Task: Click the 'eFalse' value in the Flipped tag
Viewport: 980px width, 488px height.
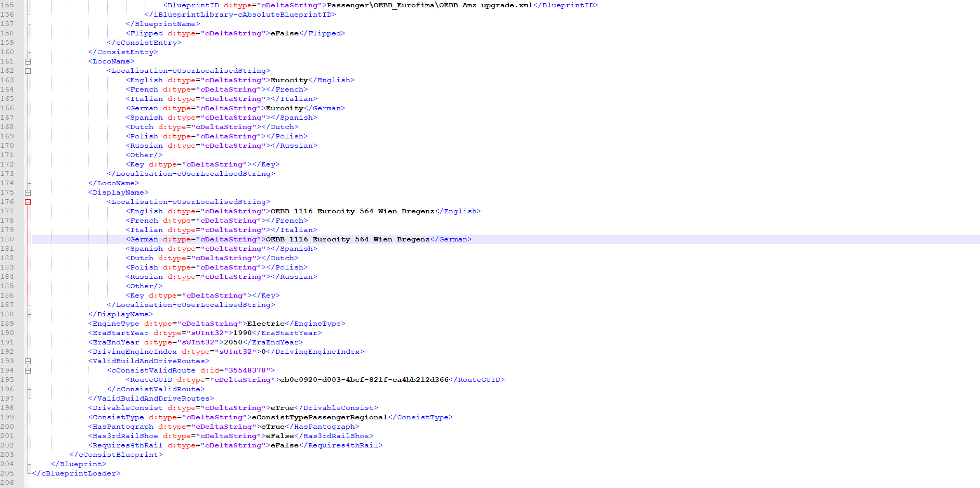Action: point(285,33)
